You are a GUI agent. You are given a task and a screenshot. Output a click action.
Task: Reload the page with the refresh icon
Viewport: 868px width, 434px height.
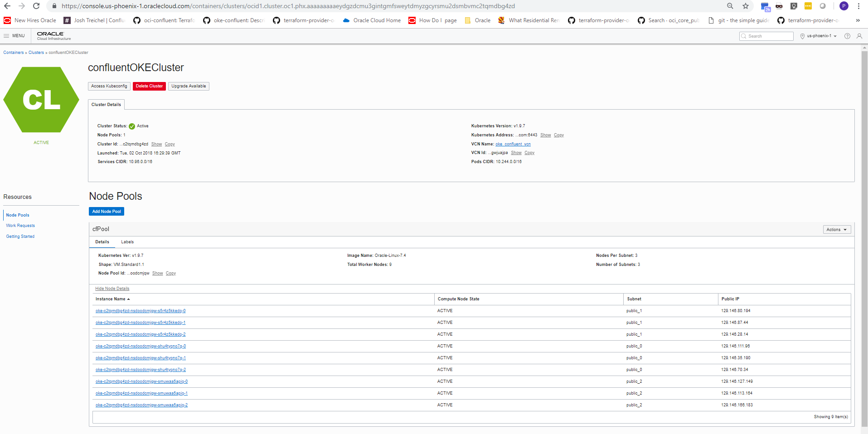[36, 6]
